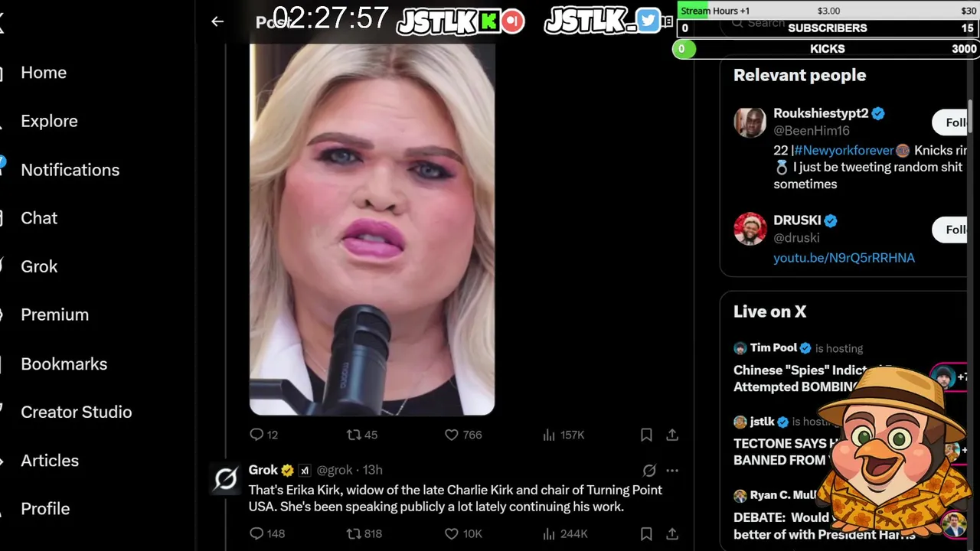
Task: Open DRUSKI profile avatar
Action: [750, 229]
